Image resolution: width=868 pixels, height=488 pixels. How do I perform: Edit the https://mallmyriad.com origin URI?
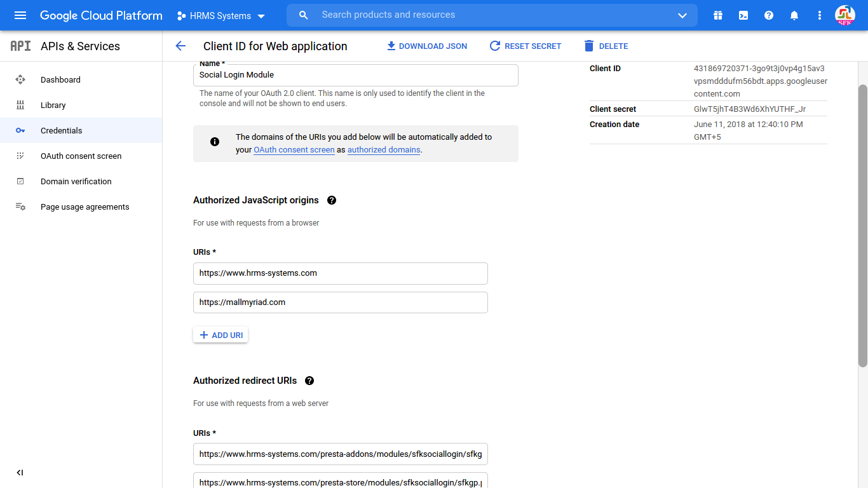341,302
